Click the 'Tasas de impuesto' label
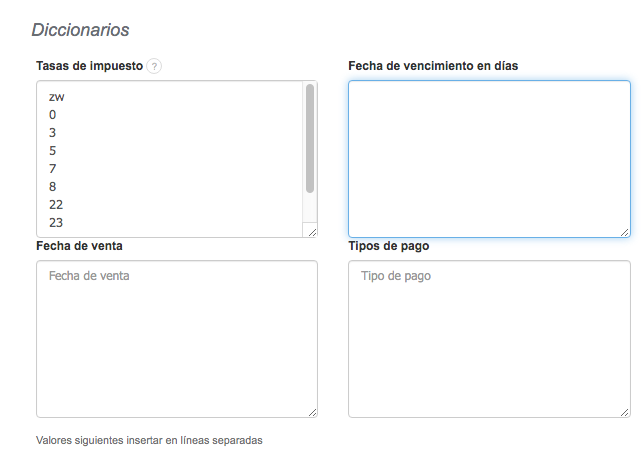 [90, 66]
